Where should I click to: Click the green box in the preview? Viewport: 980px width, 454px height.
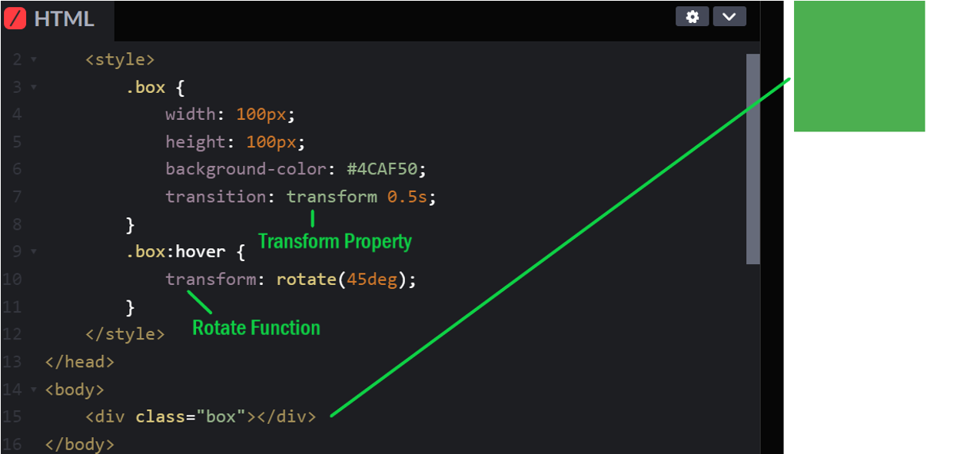[859, 66]
